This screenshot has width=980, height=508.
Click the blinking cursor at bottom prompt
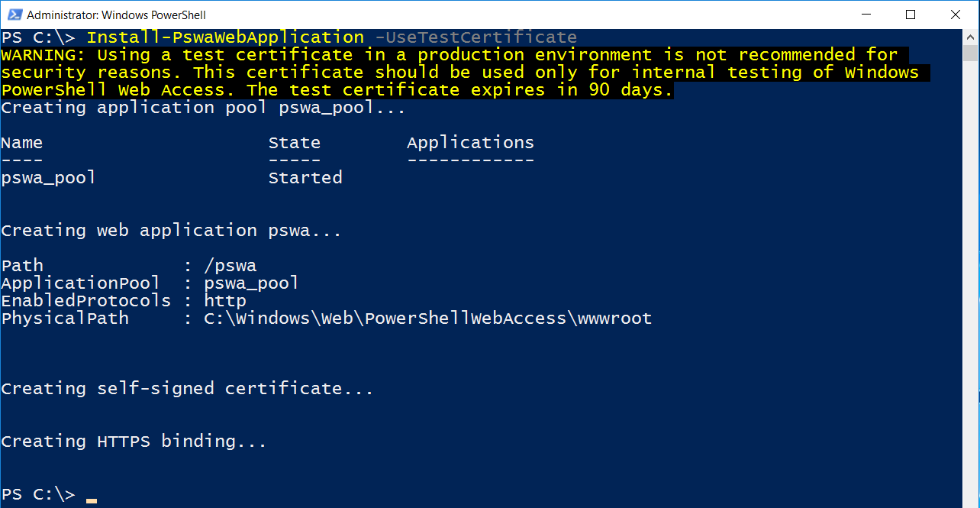click(x=92, y=500)
